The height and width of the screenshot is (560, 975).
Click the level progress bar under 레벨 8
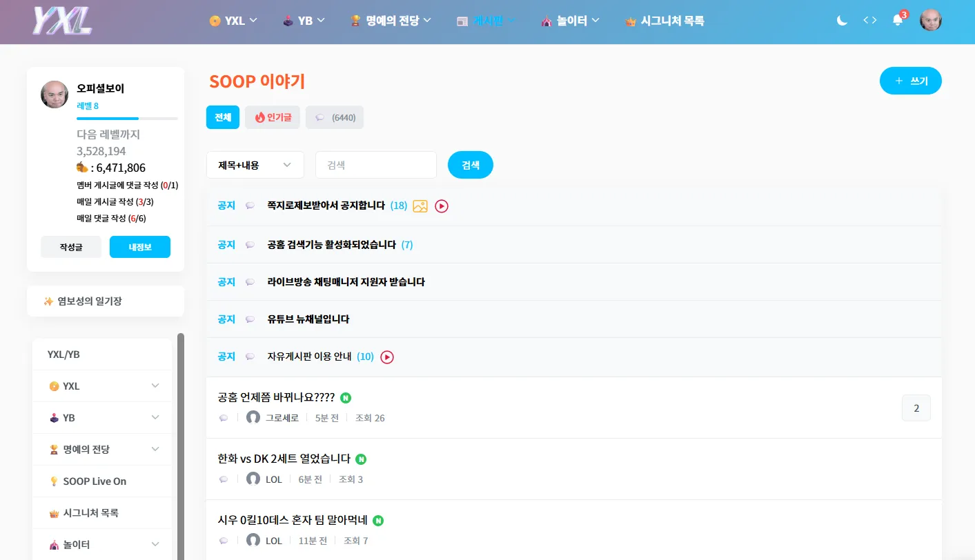(127, 119)
